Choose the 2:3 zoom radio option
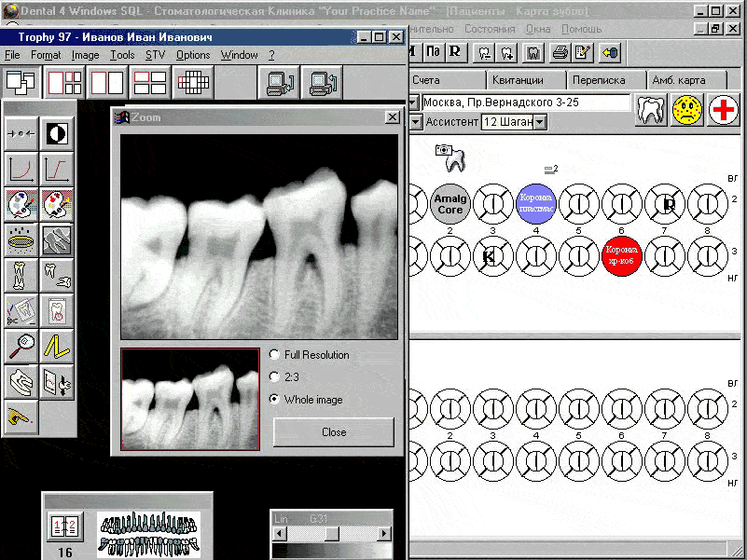The image size is (747, 560). (x=274, y=377)
